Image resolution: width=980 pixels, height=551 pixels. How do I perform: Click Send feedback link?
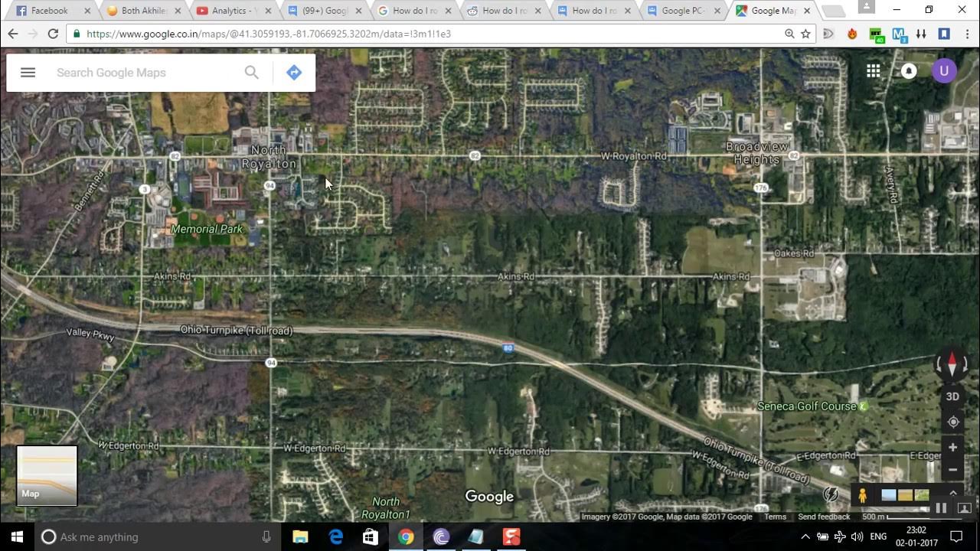pos(824,517)
